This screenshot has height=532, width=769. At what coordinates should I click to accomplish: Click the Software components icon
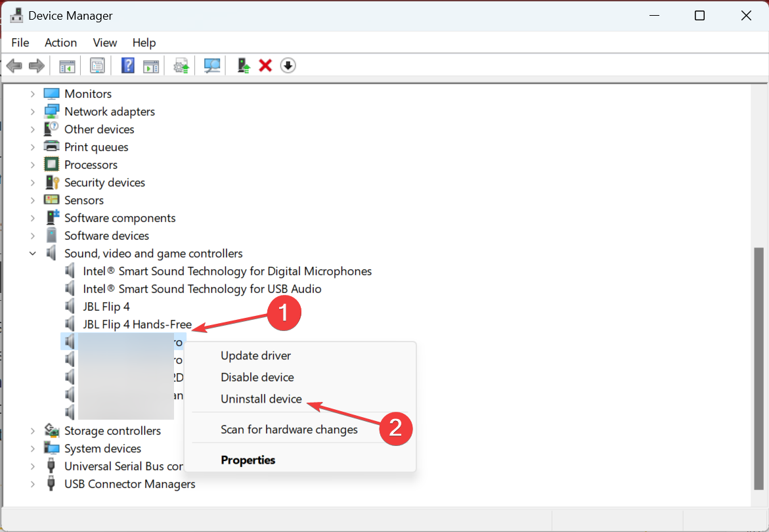tap(51, 217)
